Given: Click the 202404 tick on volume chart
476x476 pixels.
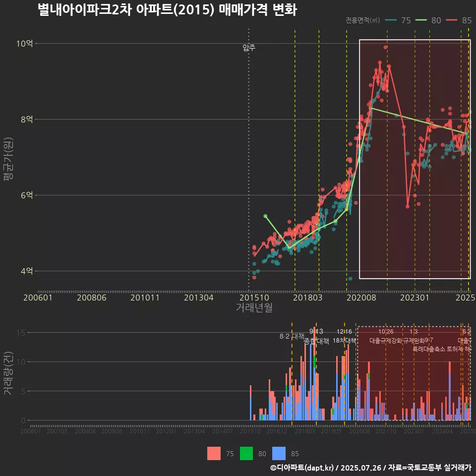Looking at the screenshot, I should coord(442,431).
